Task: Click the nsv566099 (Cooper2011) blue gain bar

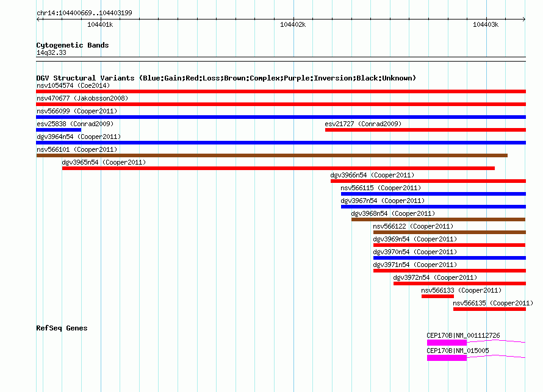Action: click(x=281, y=117)
